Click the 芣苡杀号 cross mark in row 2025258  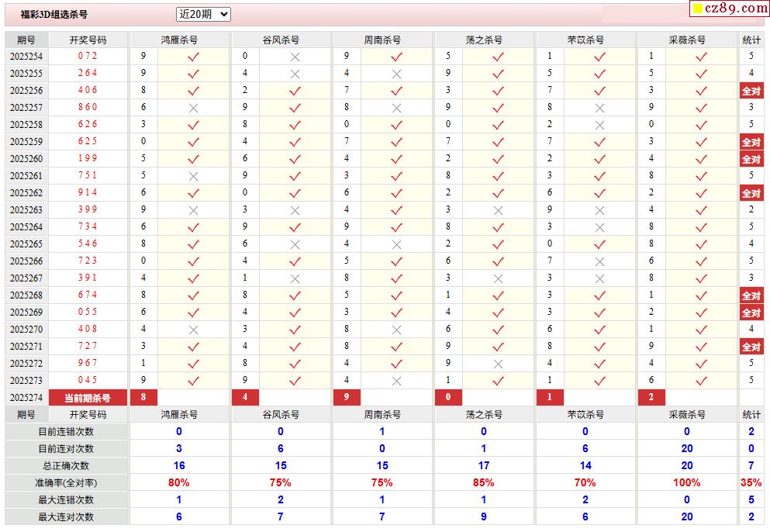(x=599, y=125)
